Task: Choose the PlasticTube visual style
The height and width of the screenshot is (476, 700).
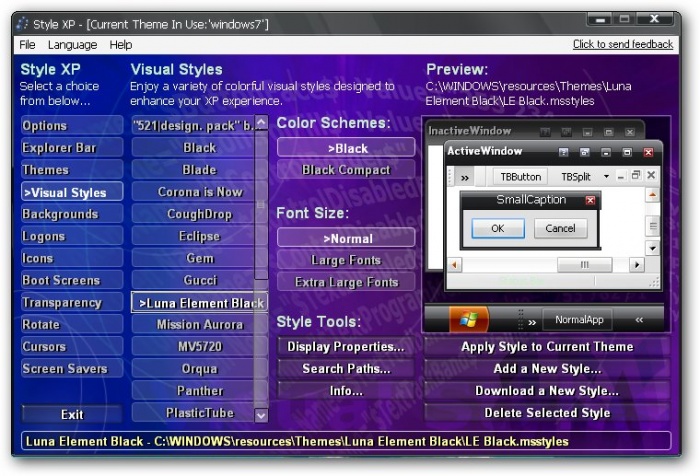Action: pos(193,413)
